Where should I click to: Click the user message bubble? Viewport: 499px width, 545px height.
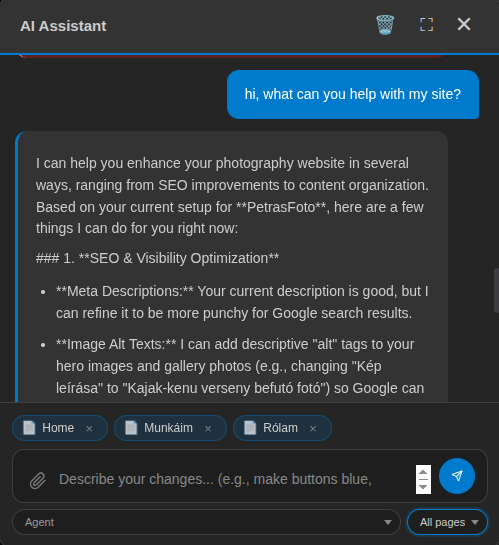coord(353,95)
